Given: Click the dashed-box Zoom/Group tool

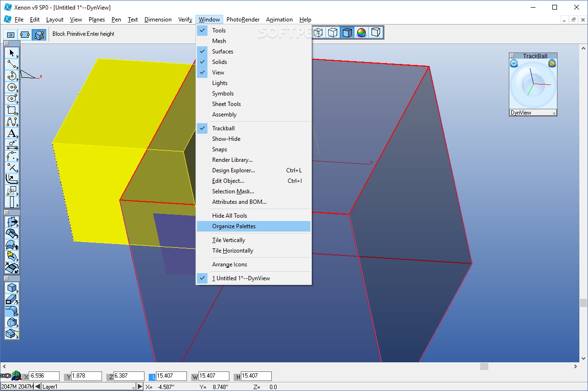Looking at the screenshot, I should (x=12, y=190).
